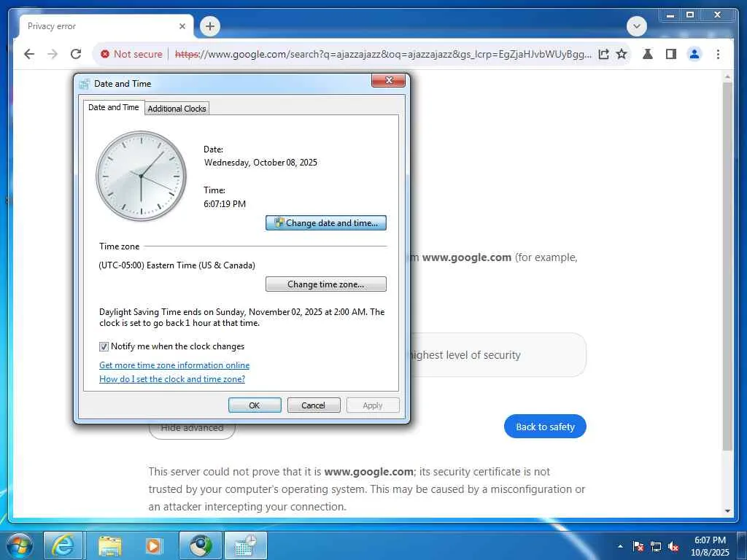747x560 pixels.
Task: Open the tab search dropdown arrow
Action: tap(636, 26)
